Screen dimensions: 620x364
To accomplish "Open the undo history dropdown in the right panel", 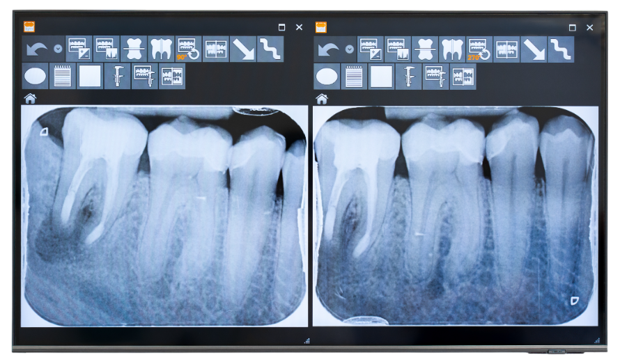I will tap(349, 49).
